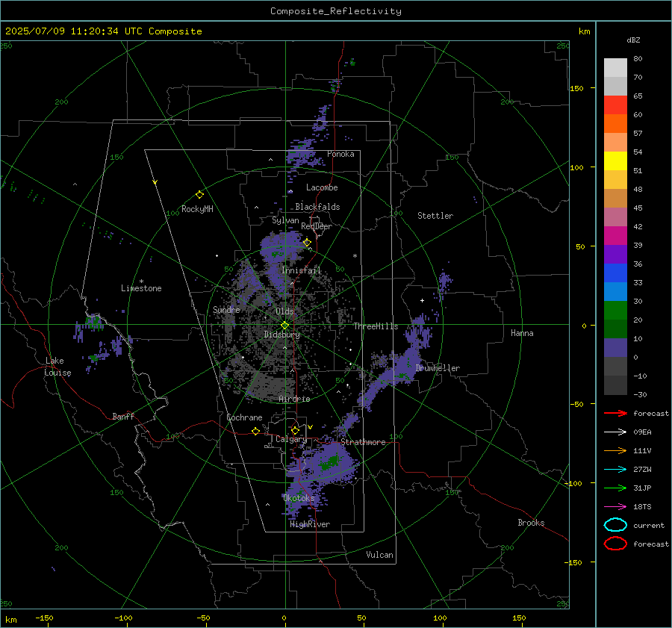The image size is (672, 628).
Task: Click the Lake Louise label
Action: coord(57,367)
